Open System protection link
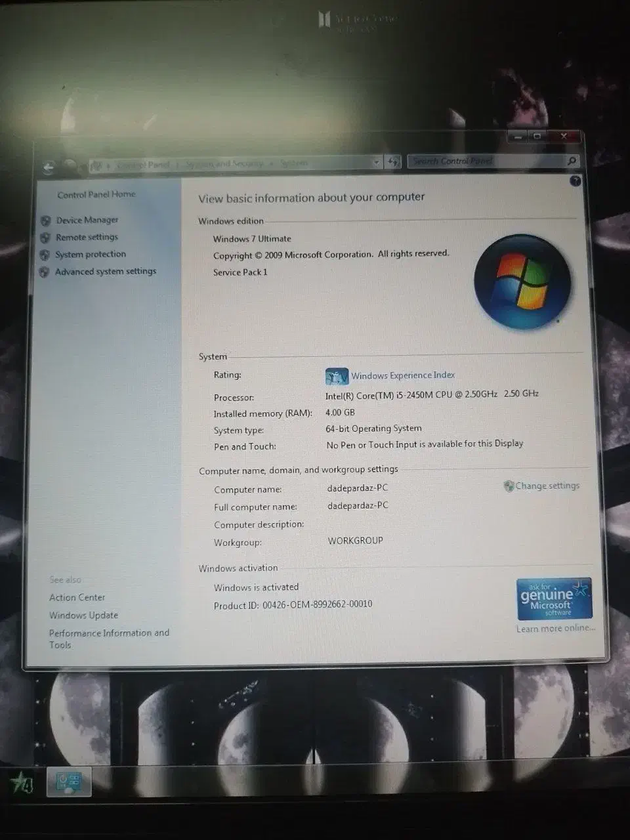This screenshot has width=630, height=840. [x=90, y=254]
